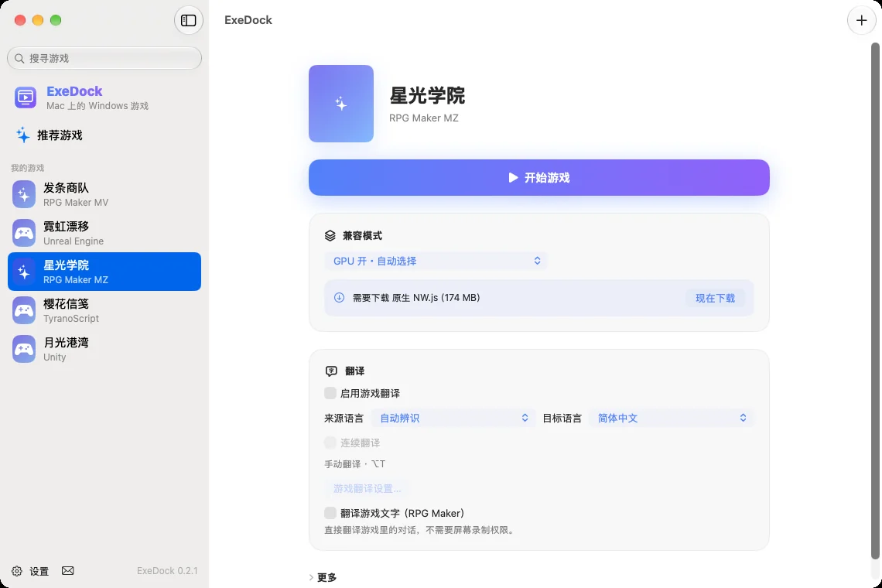Screen dimensions: 882x588
Task: Enable the 启用游戏翻译 checkbox
Action: [x=330, y=393]
